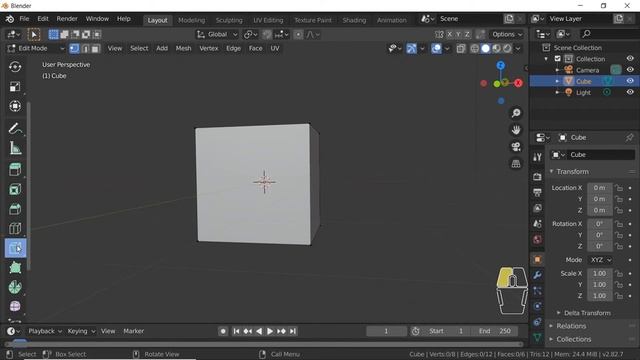Open World properties tab
Image resolution: width=640 pixels, height=360 pixels.
tap(537, 240)
